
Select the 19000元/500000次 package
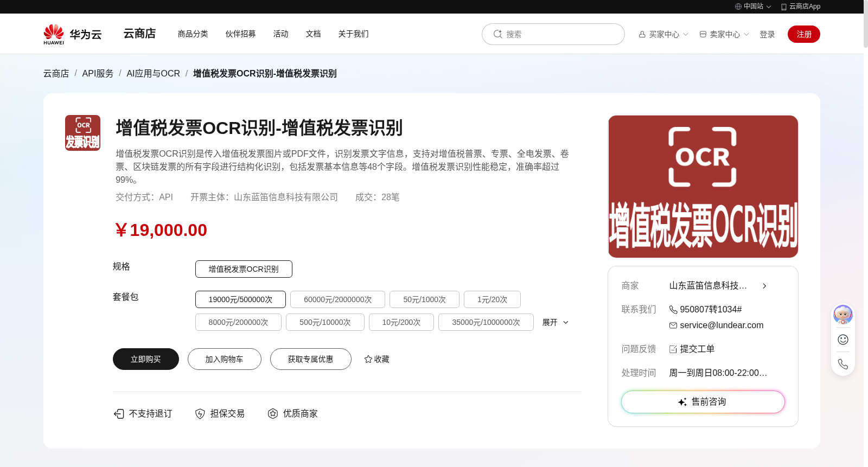240,299
